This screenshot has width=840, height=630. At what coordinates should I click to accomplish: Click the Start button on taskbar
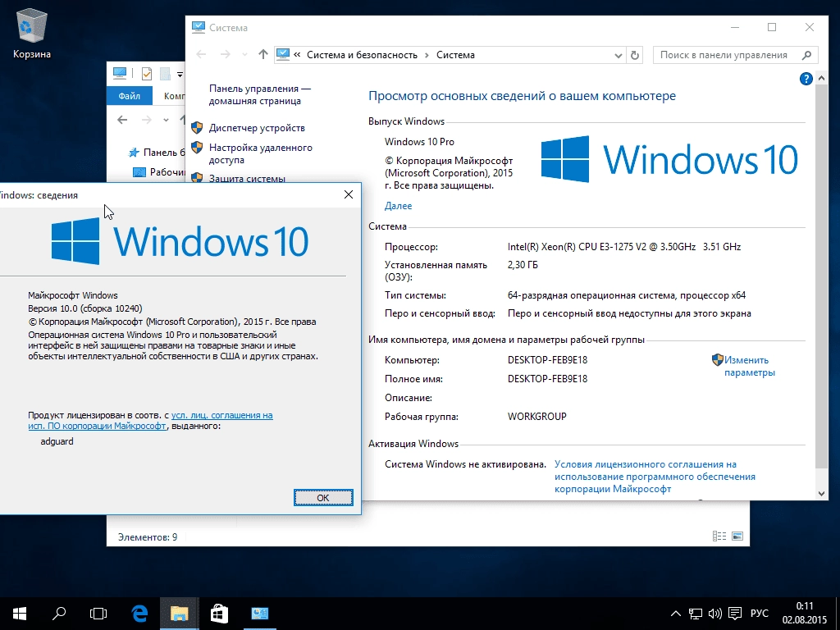[x=20, y=614]
